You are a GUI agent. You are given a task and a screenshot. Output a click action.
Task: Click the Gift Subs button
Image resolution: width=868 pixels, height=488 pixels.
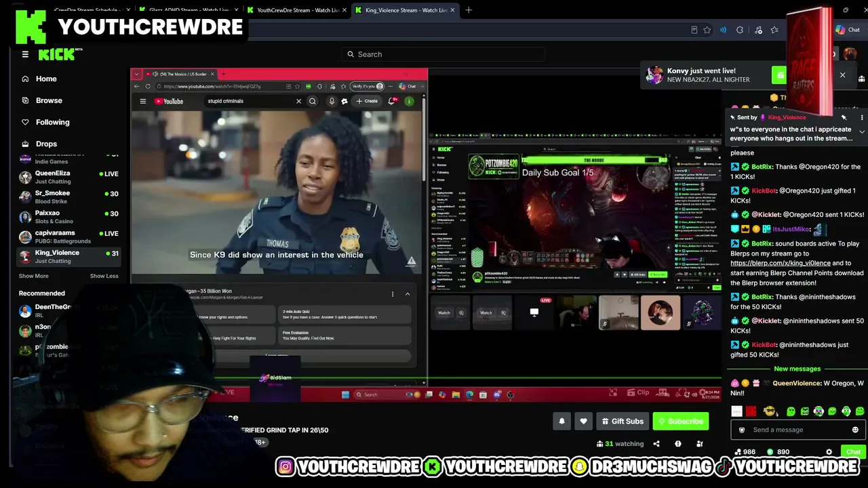pyautogui.click(x=623, y=422)
